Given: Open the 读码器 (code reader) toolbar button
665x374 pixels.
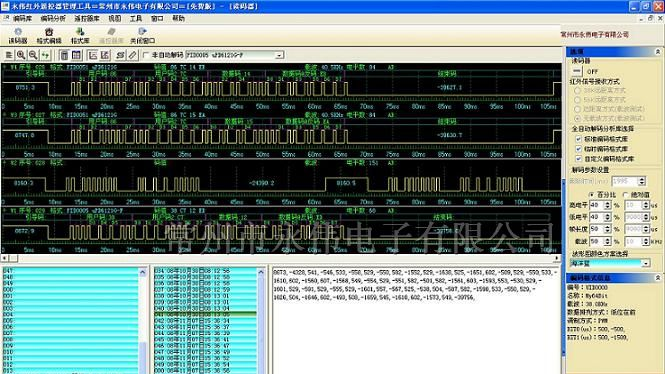Looking at the screenshot, I should (18, 36).
